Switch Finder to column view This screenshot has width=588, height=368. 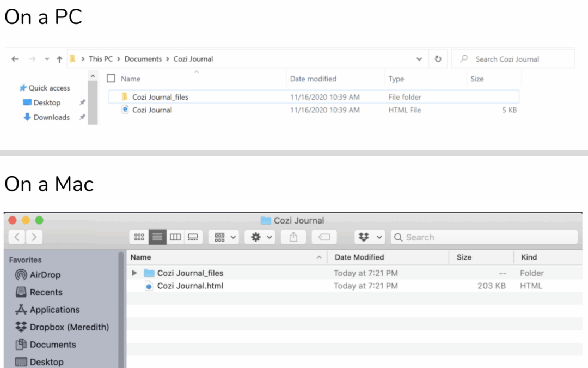175,237
